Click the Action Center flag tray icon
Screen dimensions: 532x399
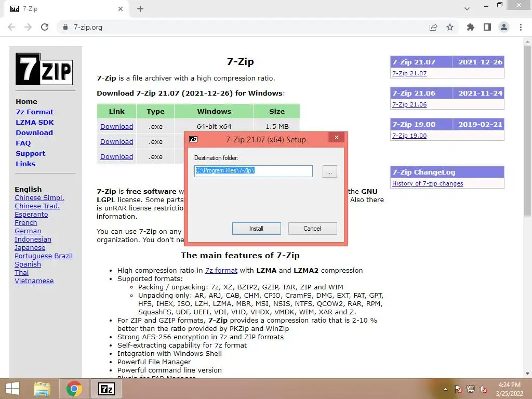coord(458,389)
